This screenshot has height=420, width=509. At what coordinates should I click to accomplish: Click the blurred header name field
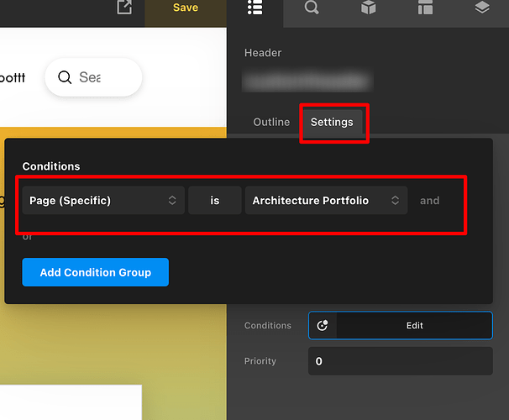(307, 80)
